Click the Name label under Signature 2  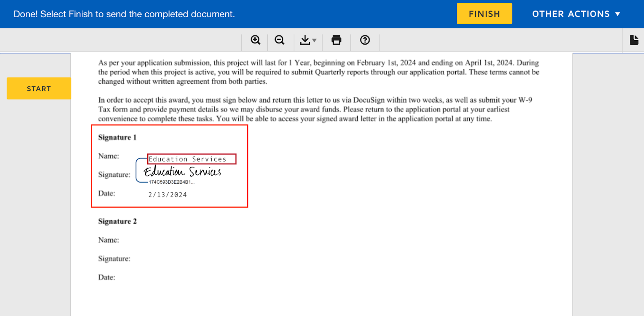click(109, 240)
